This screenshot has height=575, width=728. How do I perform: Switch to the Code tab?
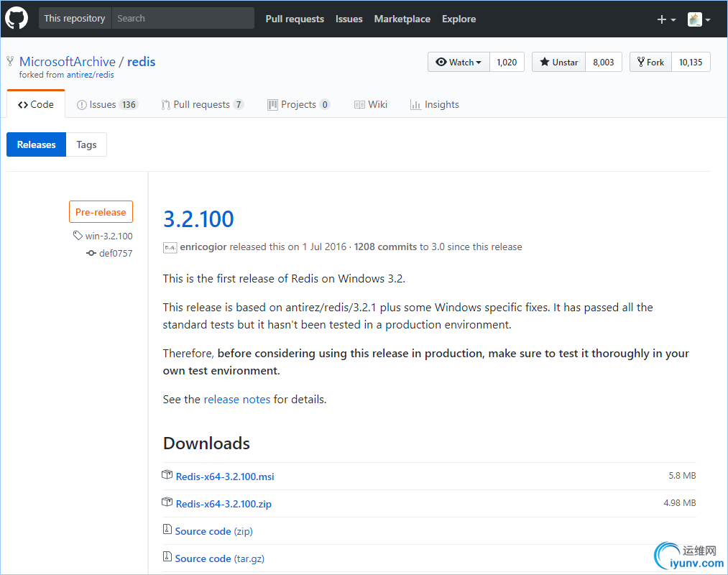pos(36,104)
